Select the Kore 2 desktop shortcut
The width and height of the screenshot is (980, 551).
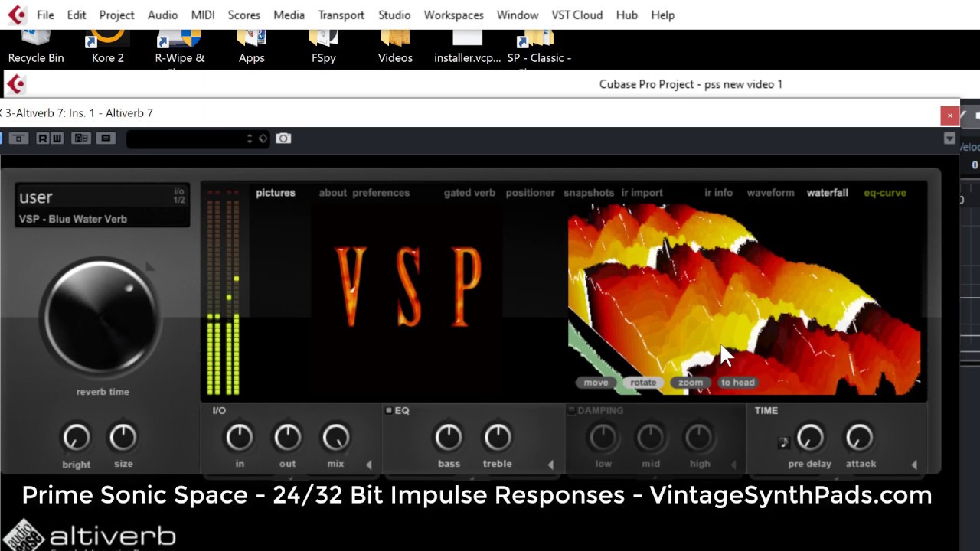click(108, 47)
